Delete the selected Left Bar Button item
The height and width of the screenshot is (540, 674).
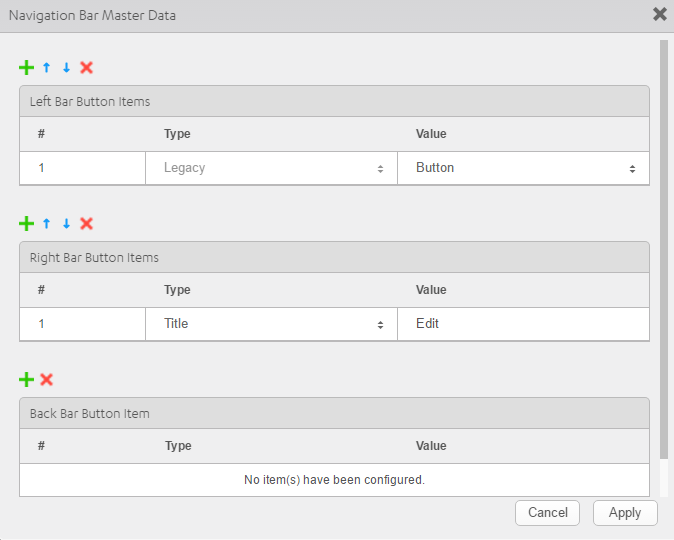pos(86,68)
